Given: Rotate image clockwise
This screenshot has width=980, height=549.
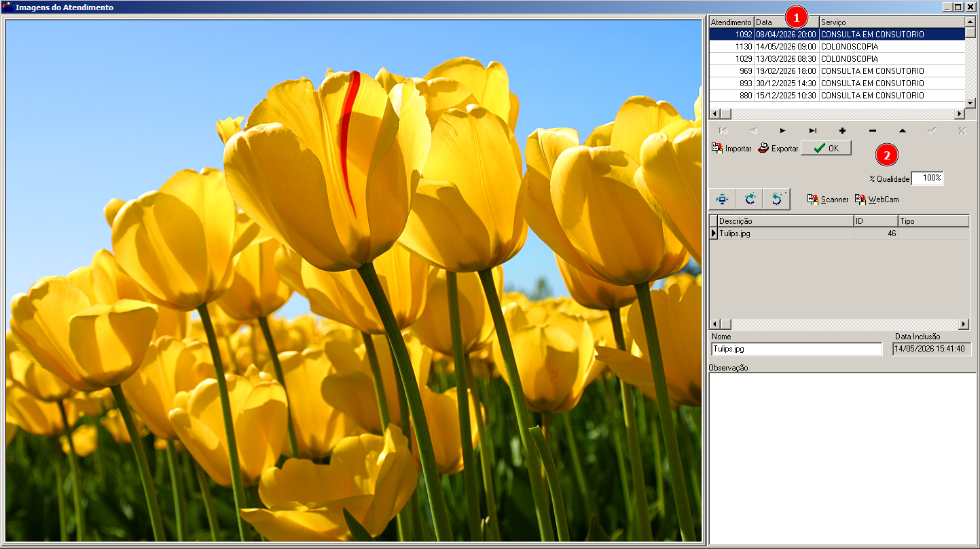Looking at the screenshot, I should [750, 200].
